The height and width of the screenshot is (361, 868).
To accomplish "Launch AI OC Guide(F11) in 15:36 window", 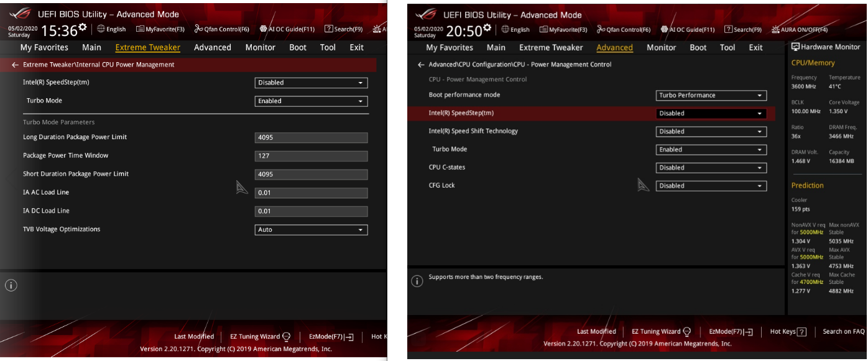I will tap(287, 29).
